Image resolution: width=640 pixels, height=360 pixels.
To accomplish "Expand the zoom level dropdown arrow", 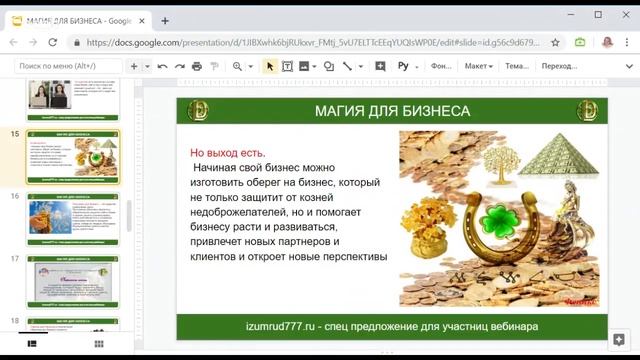I will pos(251,66).
